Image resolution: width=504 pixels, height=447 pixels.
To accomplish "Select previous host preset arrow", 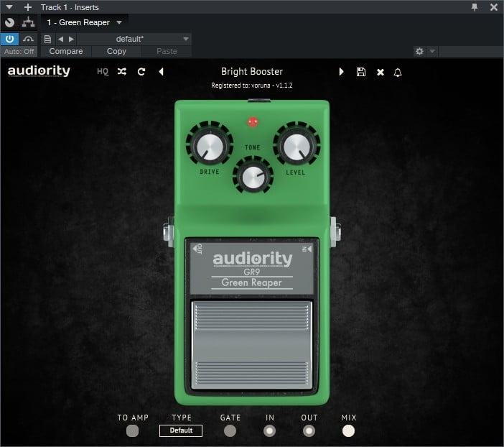I will click(61, 40).
